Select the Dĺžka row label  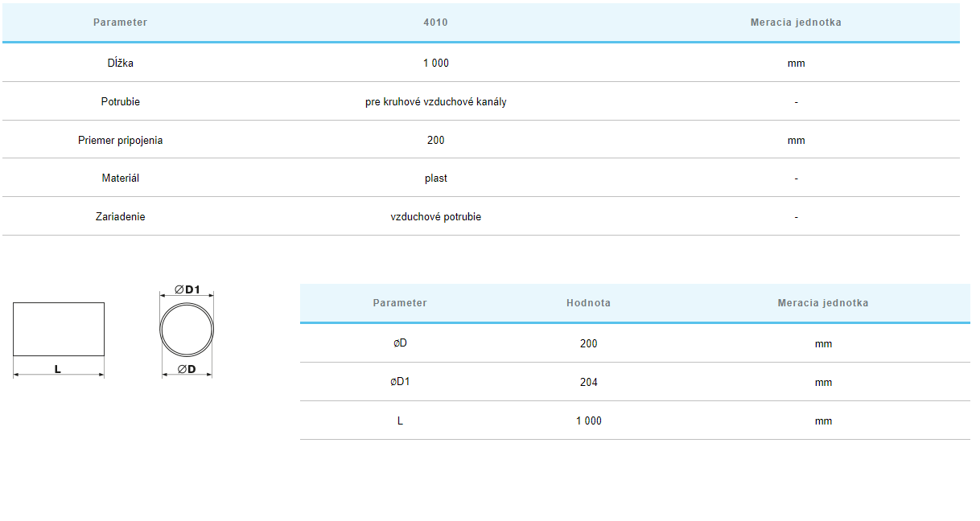[x=120, y=63]
